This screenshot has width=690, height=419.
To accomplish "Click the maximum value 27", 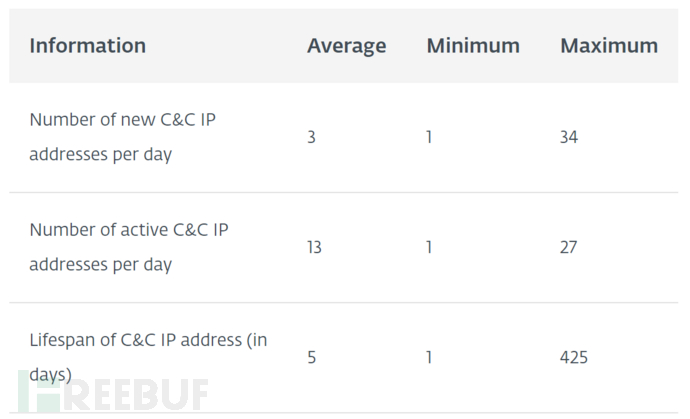I will tap(569, 247).
